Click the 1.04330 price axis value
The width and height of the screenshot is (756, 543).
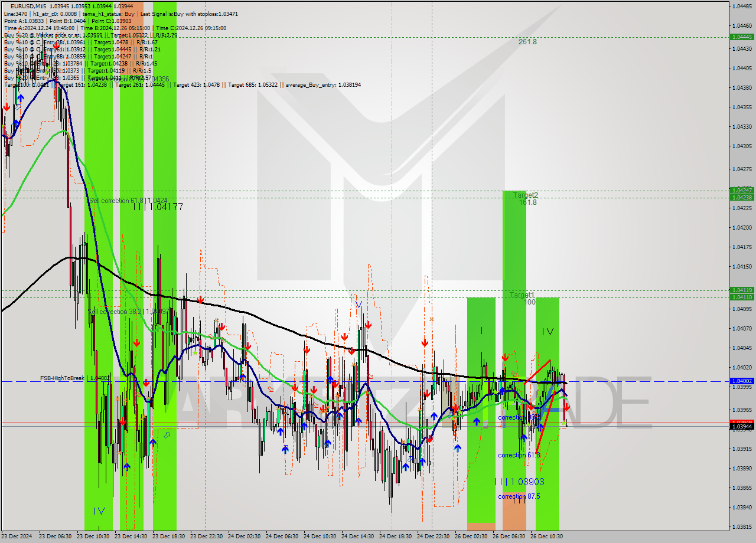(742, 126)
